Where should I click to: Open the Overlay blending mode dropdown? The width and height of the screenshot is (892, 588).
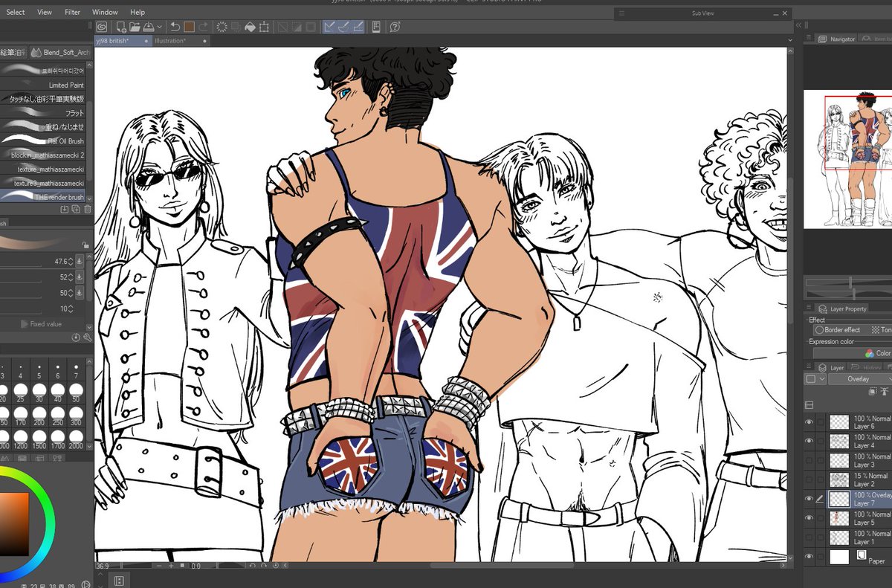[x=861, y=379]
